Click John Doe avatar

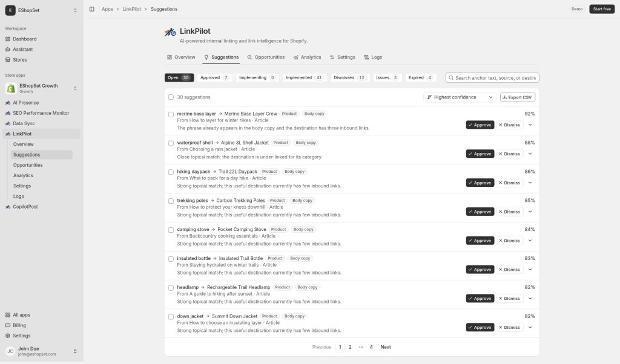tap(10, 351)
